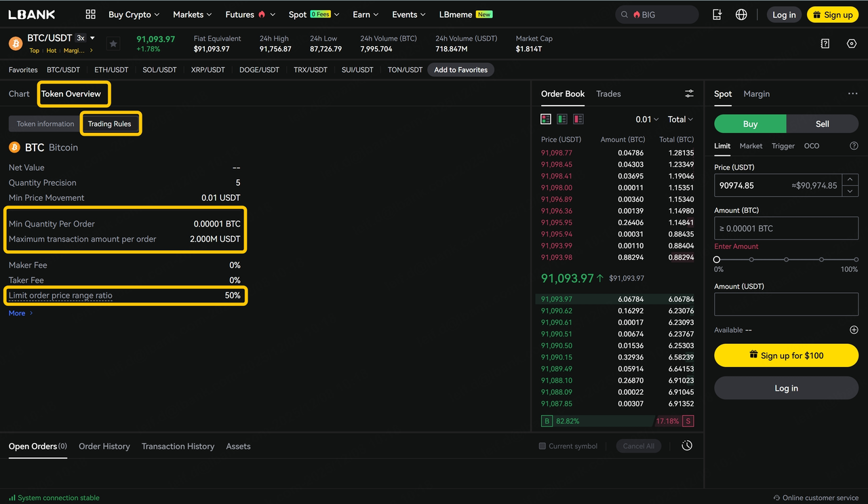Toggle the Current symbol checkbox
Image resolution: width=868 pixels, height=504 pixels.
[542, 446]
